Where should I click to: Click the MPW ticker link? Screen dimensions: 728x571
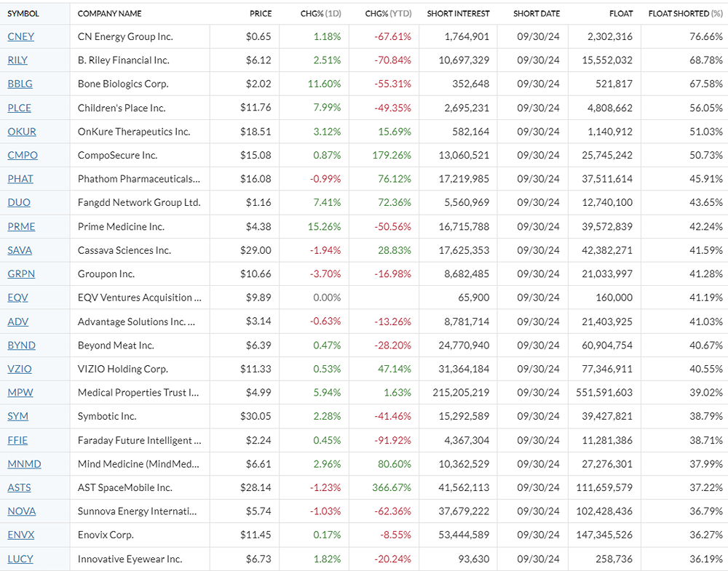pyautogui.click(x=20, y=393)
